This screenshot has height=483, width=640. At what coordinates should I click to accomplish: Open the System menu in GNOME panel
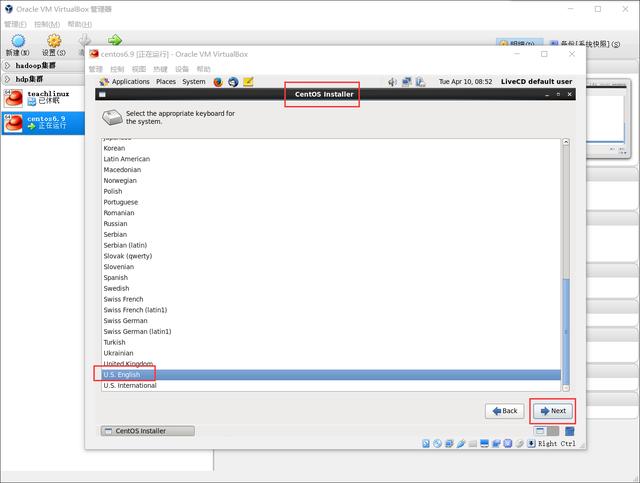(193, 82)
